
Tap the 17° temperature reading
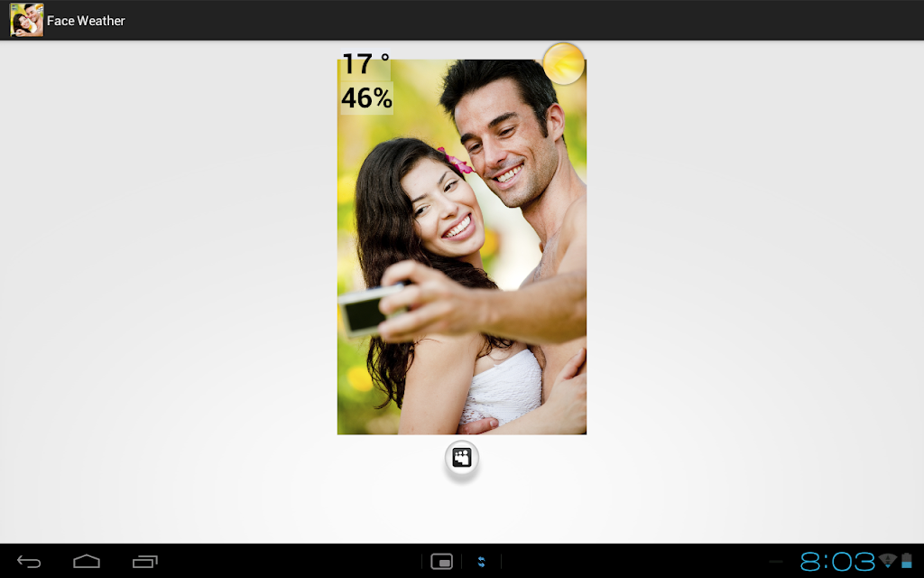[x=365, y=64]
